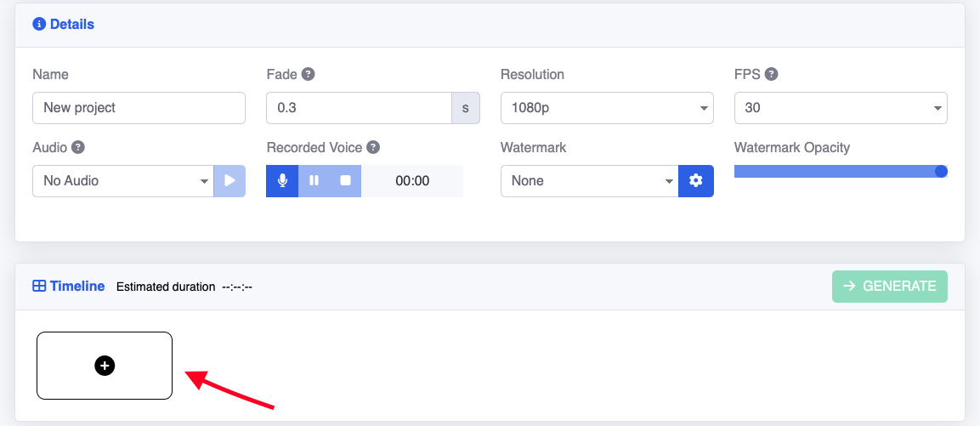Screen dimensions: 980x426
Task: Click the Generate button
Action: click(x=890, y=287)
